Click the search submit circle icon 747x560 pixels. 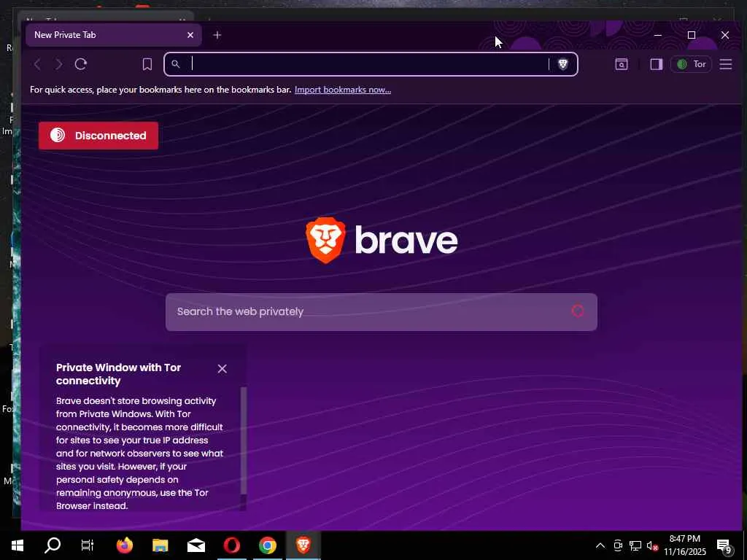(x=578, y=311)
